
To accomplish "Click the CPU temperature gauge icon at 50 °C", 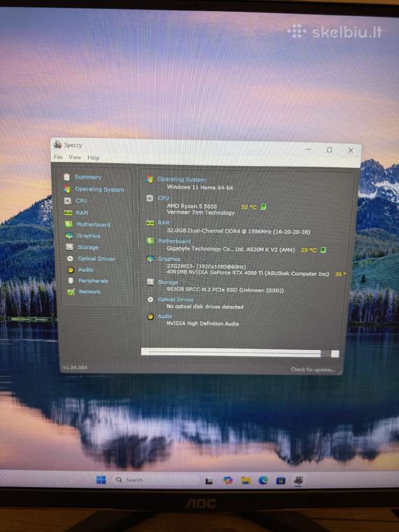I will (263, 207).
